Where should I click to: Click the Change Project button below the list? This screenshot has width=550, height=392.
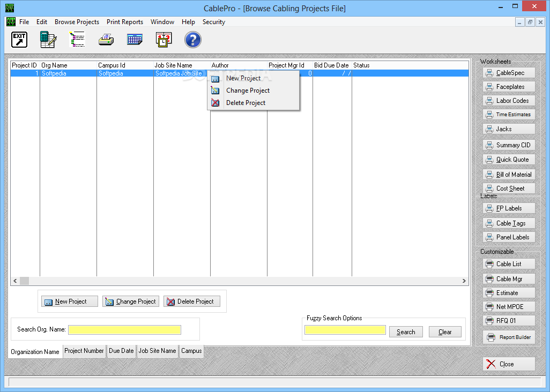pyautogui.click(x=130, y=301)
